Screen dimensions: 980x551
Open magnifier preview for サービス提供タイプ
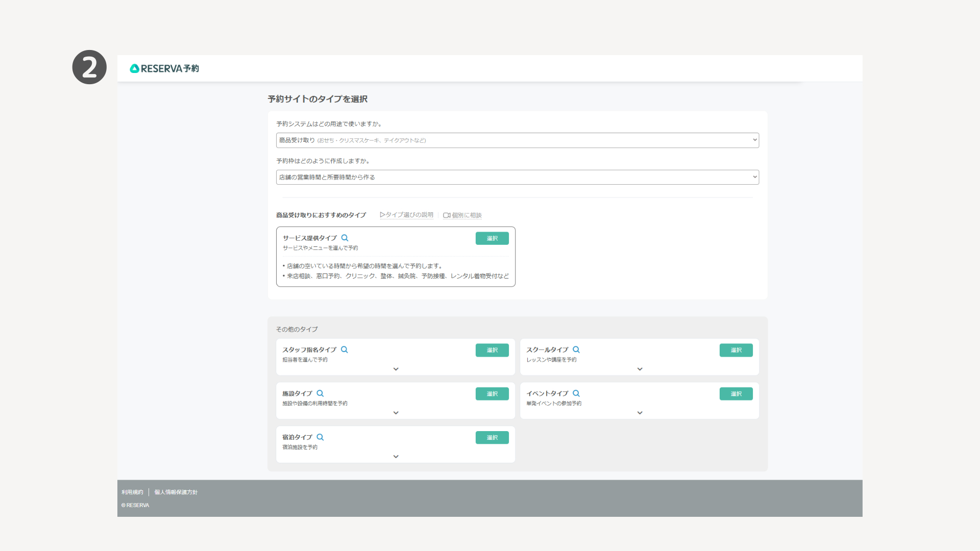pyautogui.click(x=345, y=238)
